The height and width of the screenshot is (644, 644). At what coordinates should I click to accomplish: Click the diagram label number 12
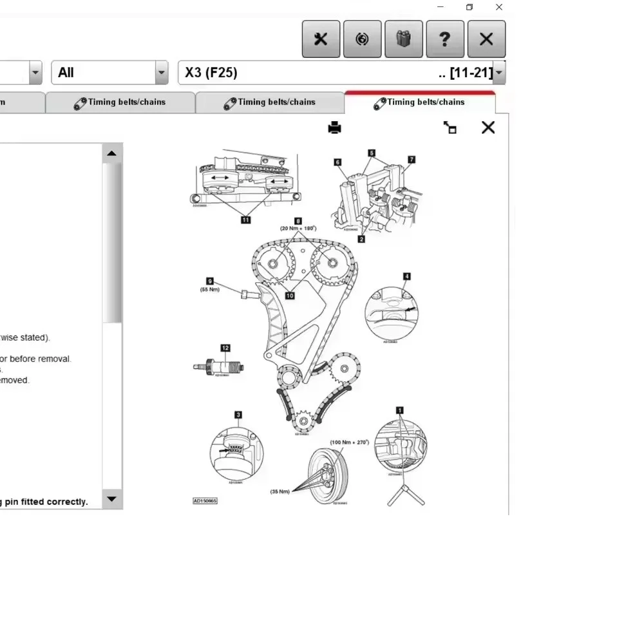pos(225,348)
